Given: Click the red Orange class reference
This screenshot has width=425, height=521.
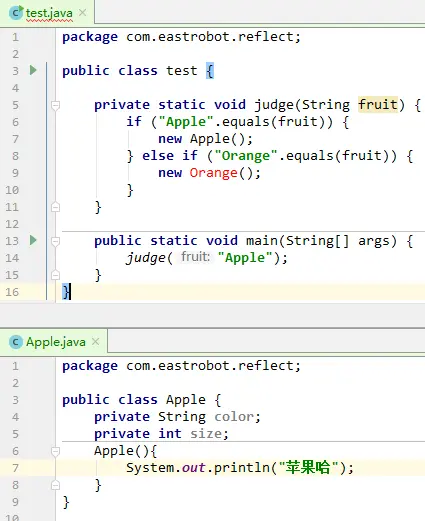Looking at the screenshot, I should pyautogui.click(x=213, y=173).
